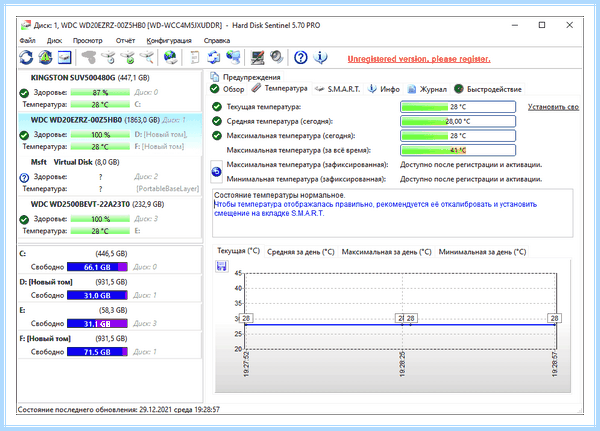
Task: Click the disk-with-clock toolbar icon
Action: 108,57
